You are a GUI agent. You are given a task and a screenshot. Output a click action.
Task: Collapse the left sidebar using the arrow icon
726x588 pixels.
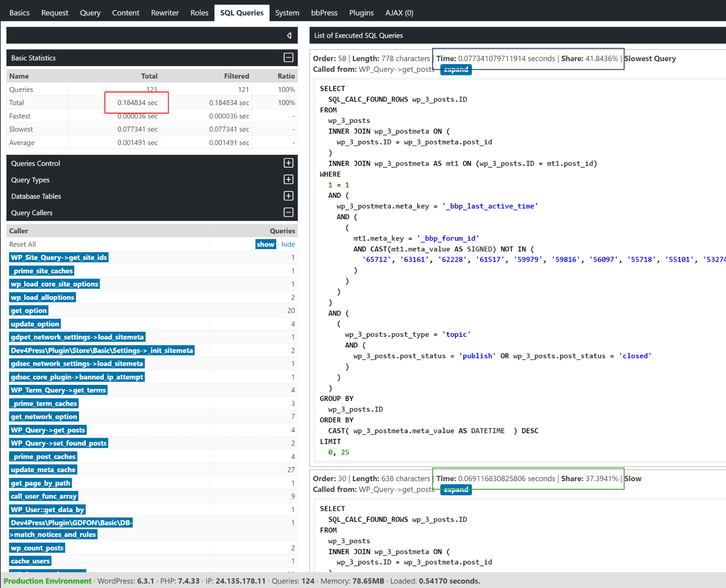[289, 35]
